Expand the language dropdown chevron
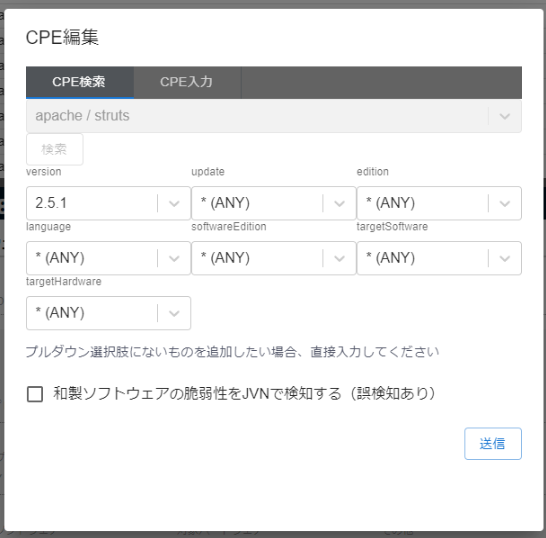This screenshot has width=546, height=538. 174,258
